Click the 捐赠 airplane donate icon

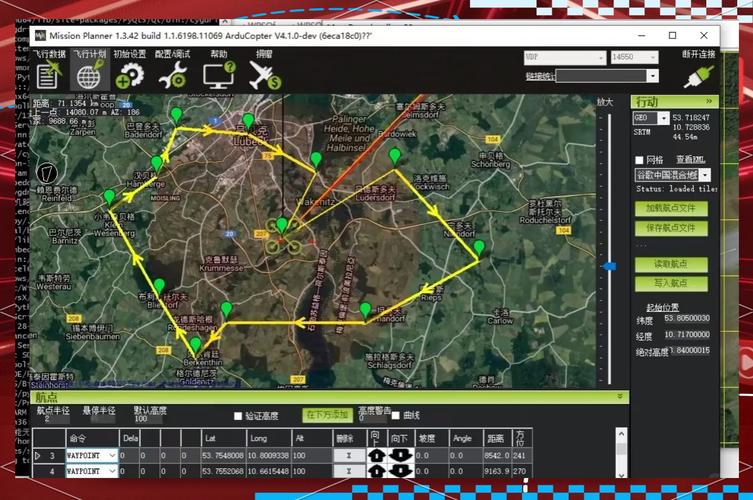(264, 72)
